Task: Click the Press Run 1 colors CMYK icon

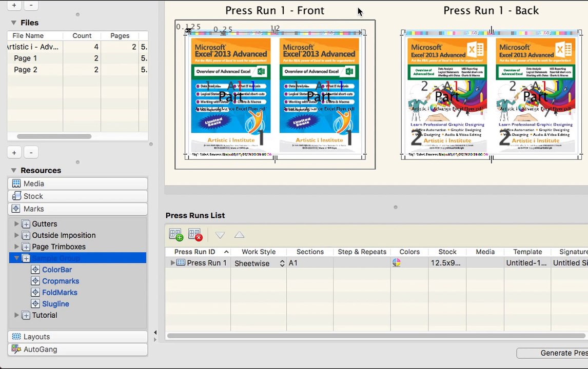Action: click(397, 262)
